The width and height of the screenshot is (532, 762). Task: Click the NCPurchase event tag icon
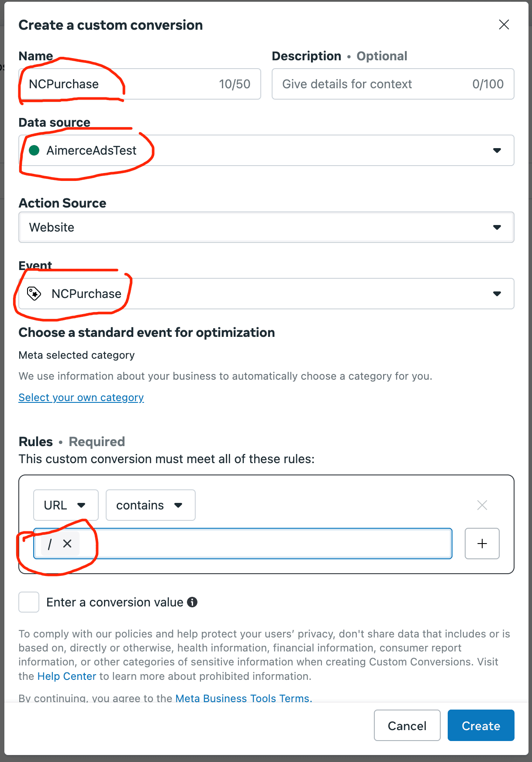pos(34,294)
